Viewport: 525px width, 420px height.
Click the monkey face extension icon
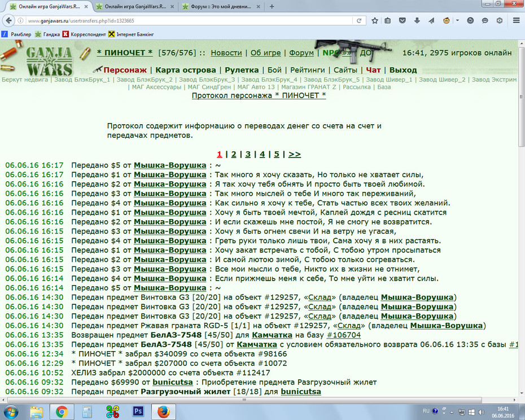coord(447,20)
